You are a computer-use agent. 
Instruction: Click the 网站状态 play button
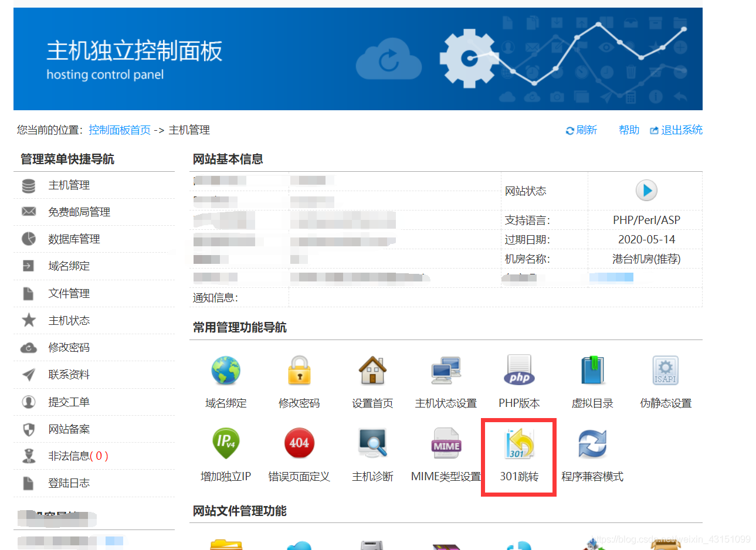(646, 190)
